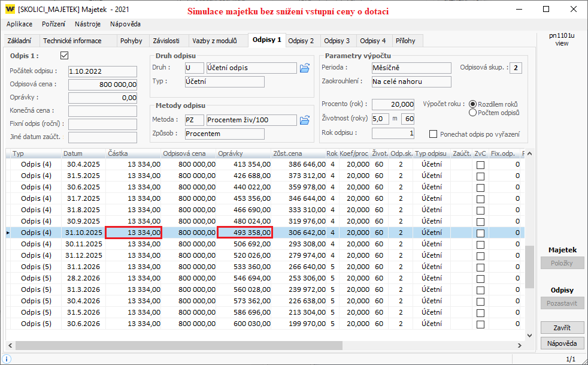Viewport: 588px width, 365px height.
Task: Click the horizontal scrollbar thumb
Action: [178, 346]
